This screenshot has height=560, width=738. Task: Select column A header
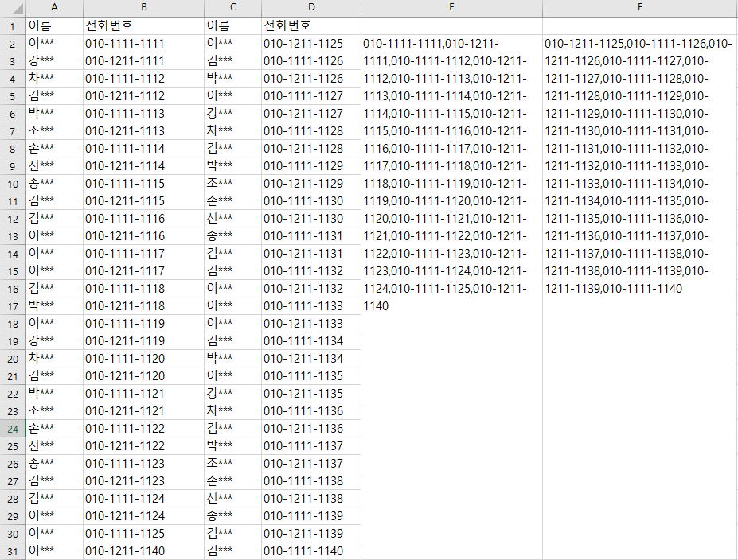pyautogui.click(x=55, y=8)
